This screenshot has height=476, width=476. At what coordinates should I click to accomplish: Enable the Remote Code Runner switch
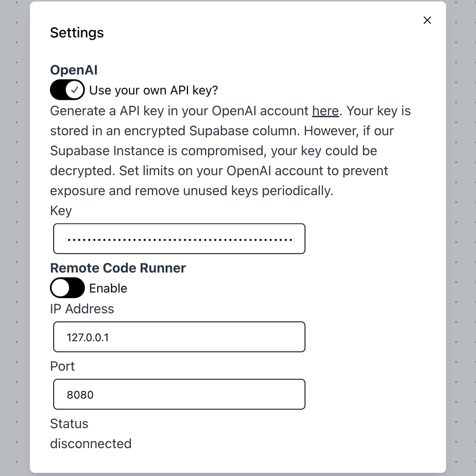(67, 288)
